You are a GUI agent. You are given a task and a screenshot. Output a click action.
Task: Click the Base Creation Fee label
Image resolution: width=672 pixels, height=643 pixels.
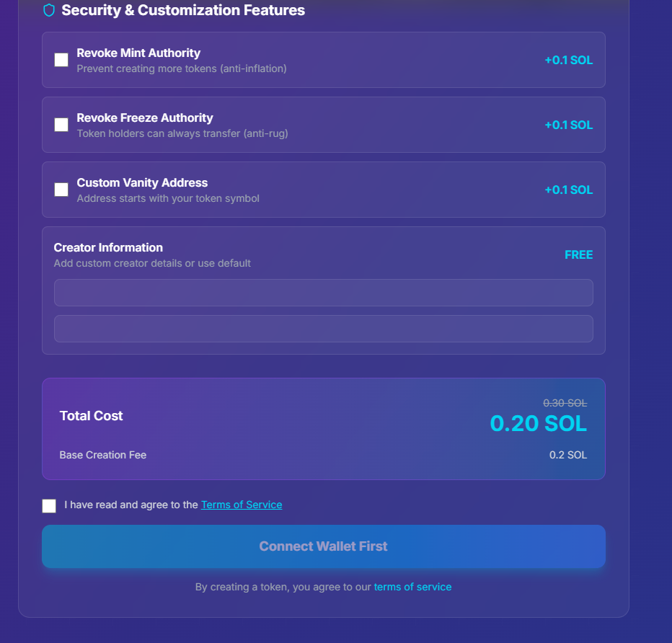102,455
